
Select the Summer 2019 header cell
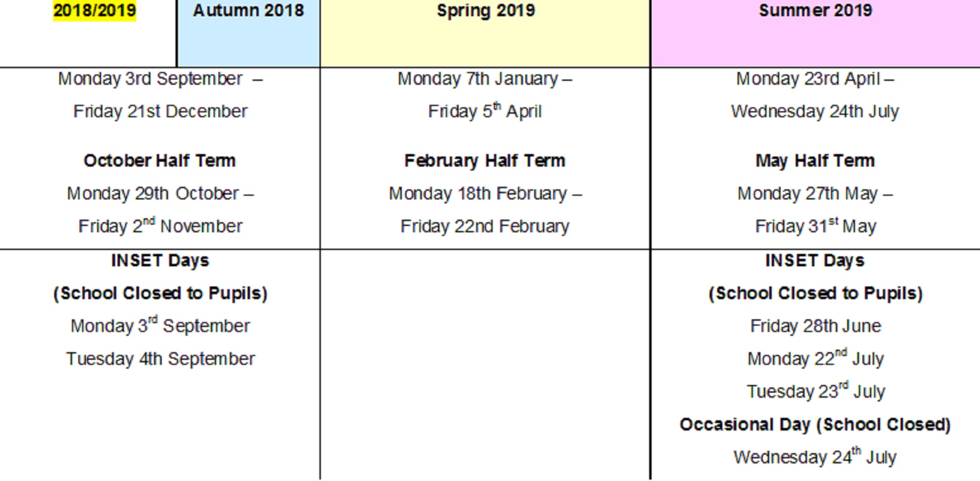coord(815,33)
